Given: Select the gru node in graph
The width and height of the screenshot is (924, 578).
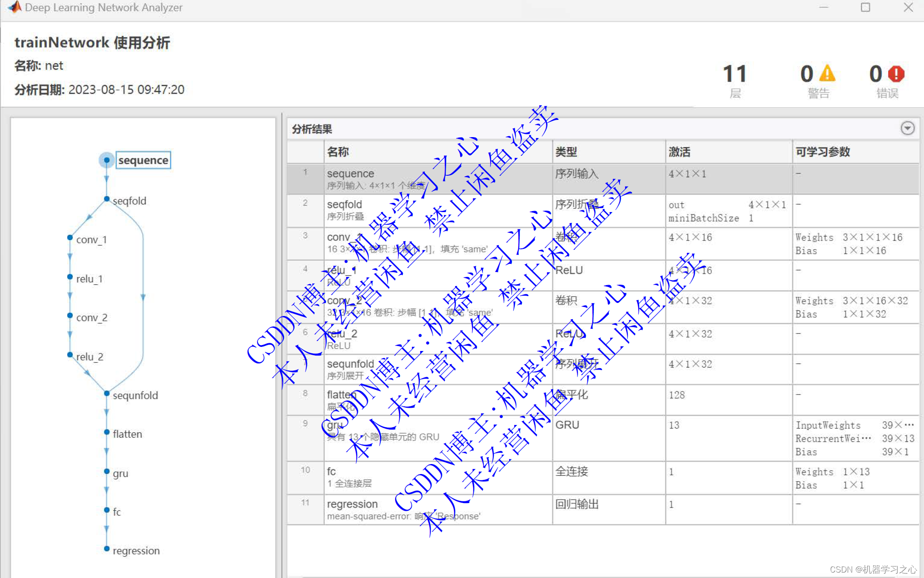Looking at the screenshot, I should [107, 471].
